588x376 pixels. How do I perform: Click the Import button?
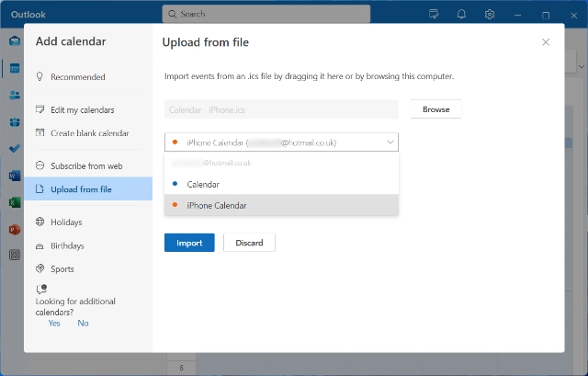tap(189, 243)
